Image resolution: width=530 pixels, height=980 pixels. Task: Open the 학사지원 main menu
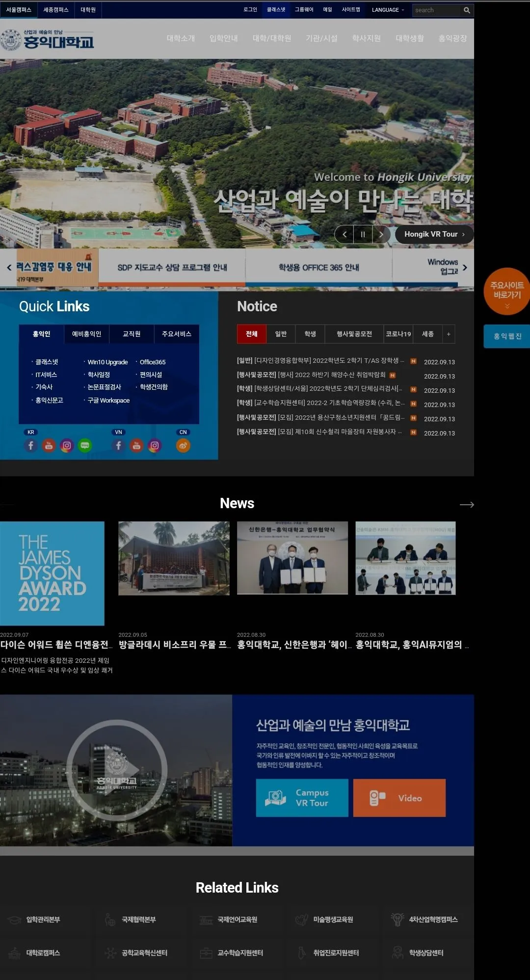(x=366, y=38)
